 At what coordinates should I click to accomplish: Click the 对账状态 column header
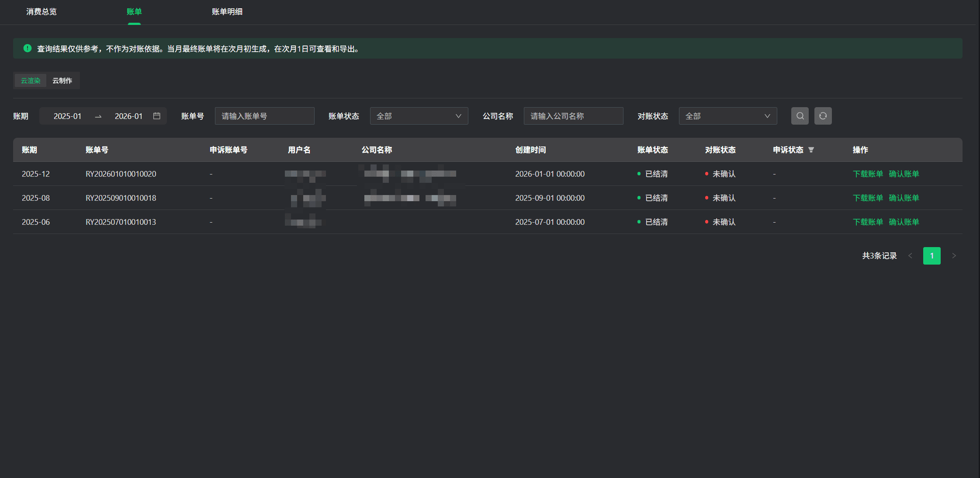(x=720, y=150)
